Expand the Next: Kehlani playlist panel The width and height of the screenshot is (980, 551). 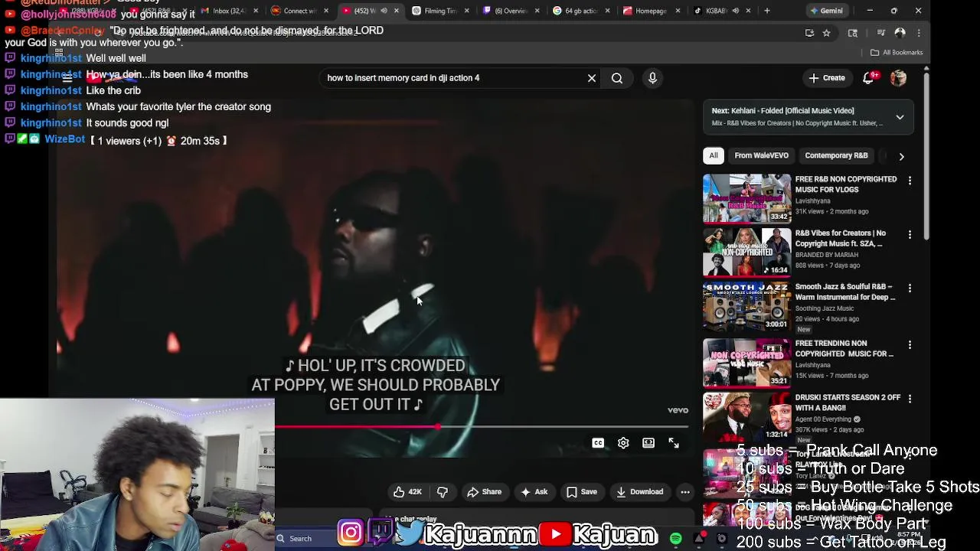(x=900, y=117)
